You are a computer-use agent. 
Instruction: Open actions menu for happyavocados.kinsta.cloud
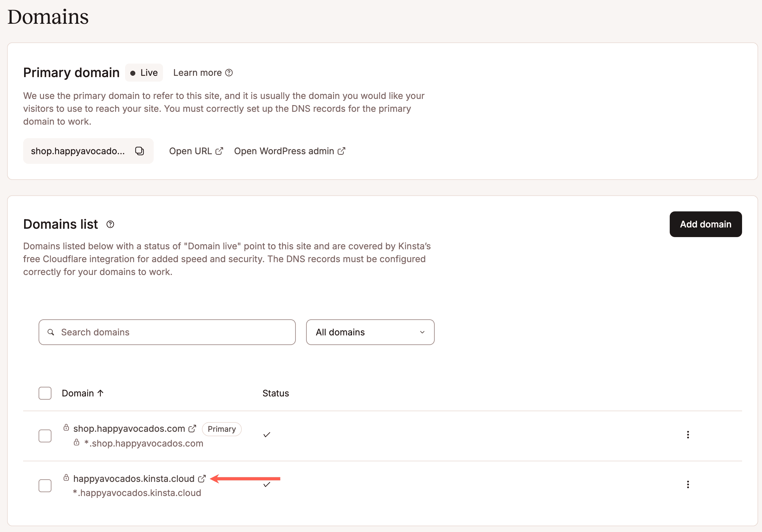tap(688, 484)
